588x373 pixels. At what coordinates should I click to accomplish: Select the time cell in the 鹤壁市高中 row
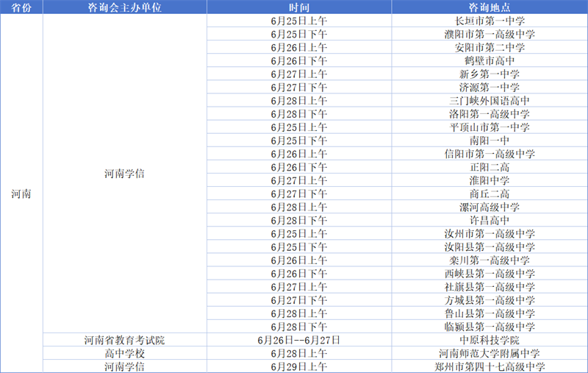click(299, 61)
